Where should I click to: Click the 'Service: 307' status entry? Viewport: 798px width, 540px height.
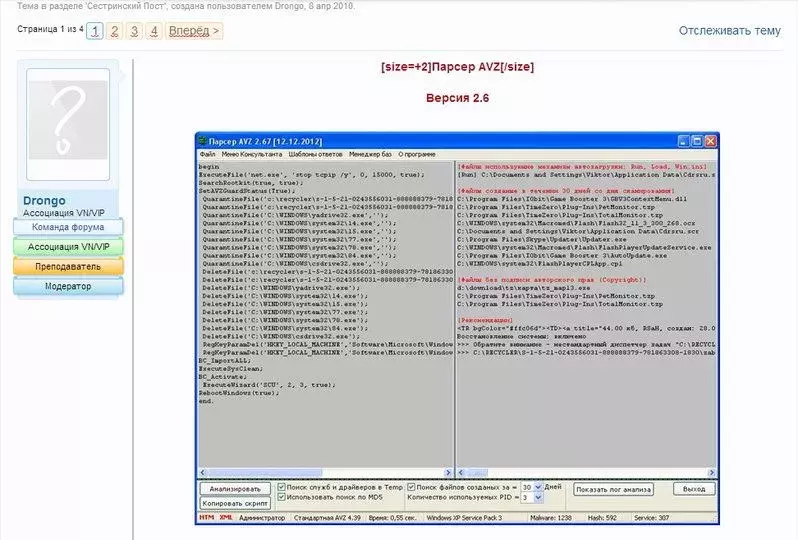(x=651, y=518)
